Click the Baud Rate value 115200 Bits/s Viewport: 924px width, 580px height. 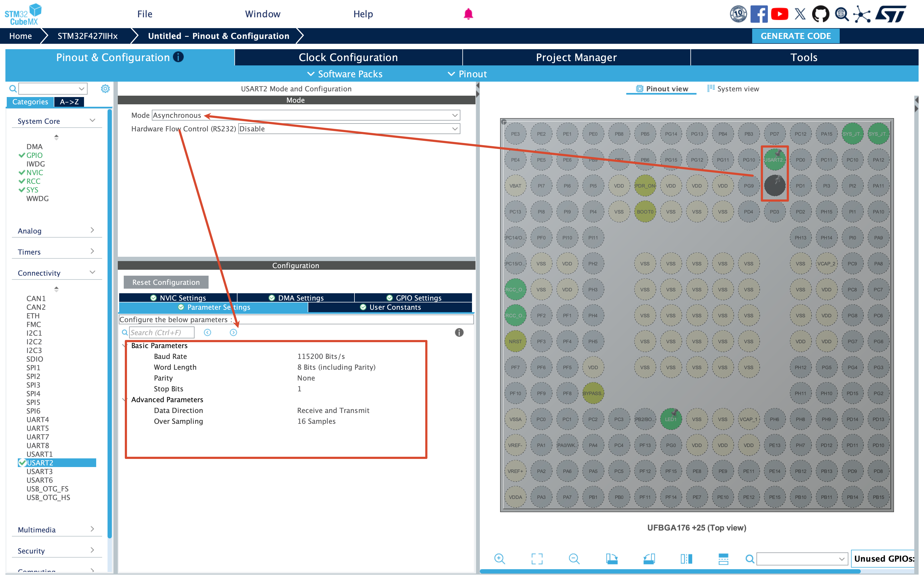point(321,356)
